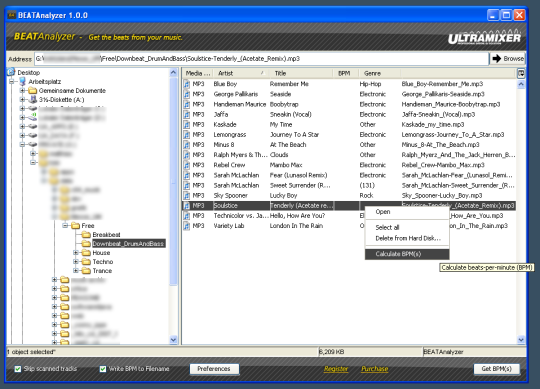
Task: Click the Kaskade track's music note icon
Action: pyautogui.click(x=187, y=125)
